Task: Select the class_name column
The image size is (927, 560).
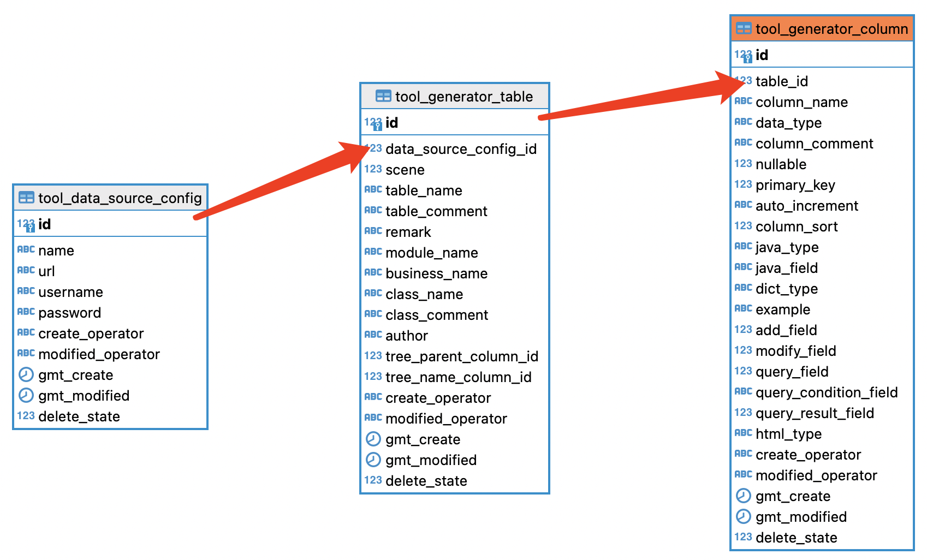Action: tap(425, 294)
